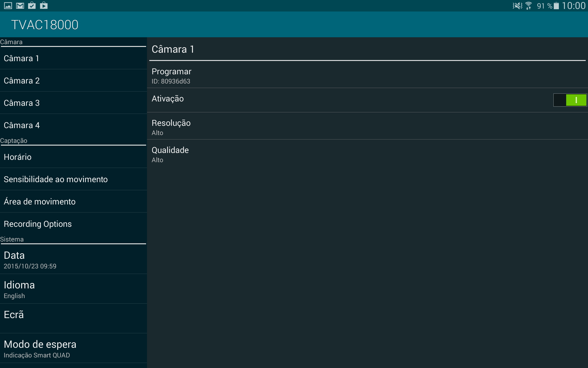The width and height of the screenshot is (588, 368).
Task: Open the Ecrã screen settings
Action: point(73,318)
